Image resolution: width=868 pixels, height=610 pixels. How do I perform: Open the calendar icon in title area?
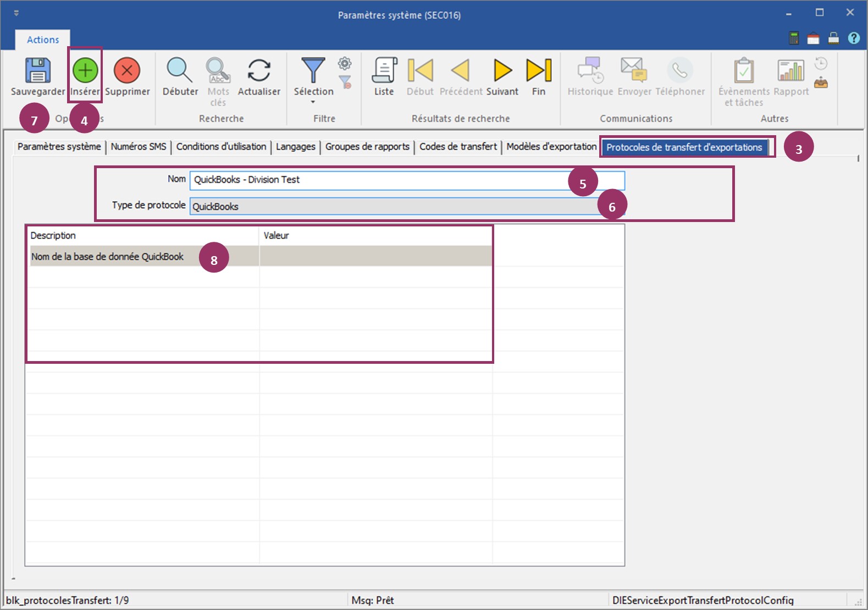click(x=813, y=38)
